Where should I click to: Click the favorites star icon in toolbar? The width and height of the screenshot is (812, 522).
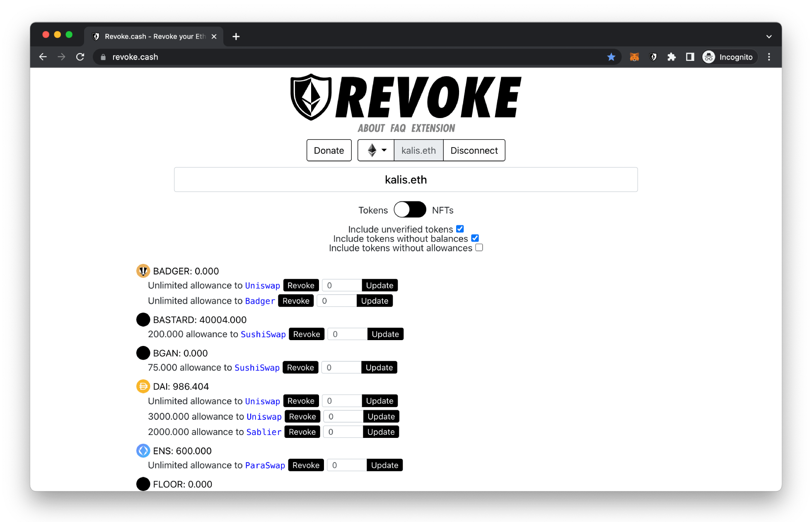(x=611, y=58)
